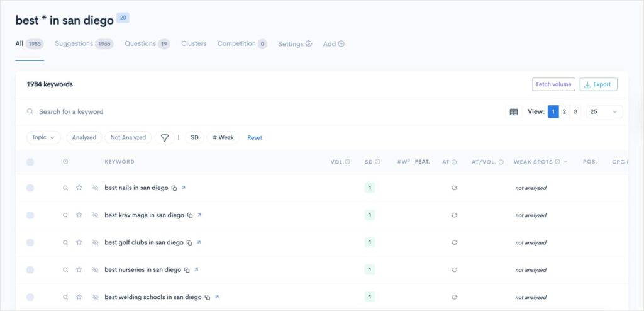Switch to View 1
This screenshot has width=644, height=311.
point(553,112)
